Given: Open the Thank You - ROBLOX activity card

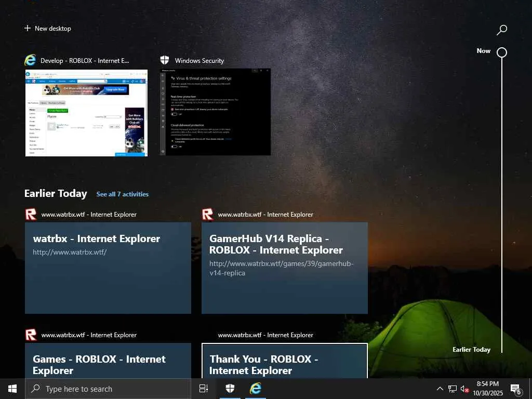Looking at the screenshot, I should 285,361.
